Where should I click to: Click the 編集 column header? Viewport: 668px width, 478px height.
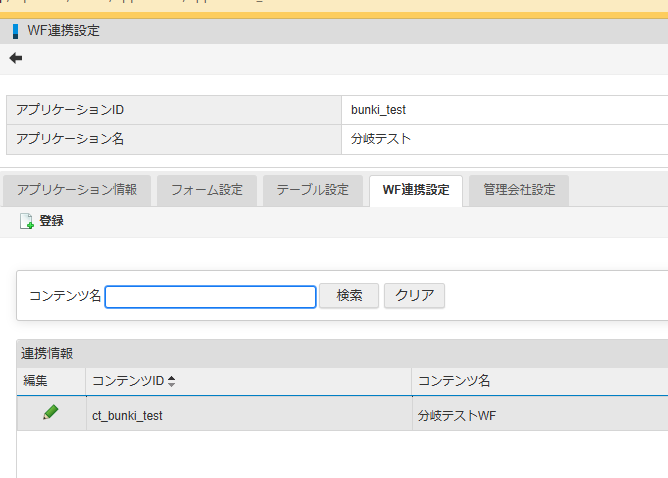[x=36, y=381]
